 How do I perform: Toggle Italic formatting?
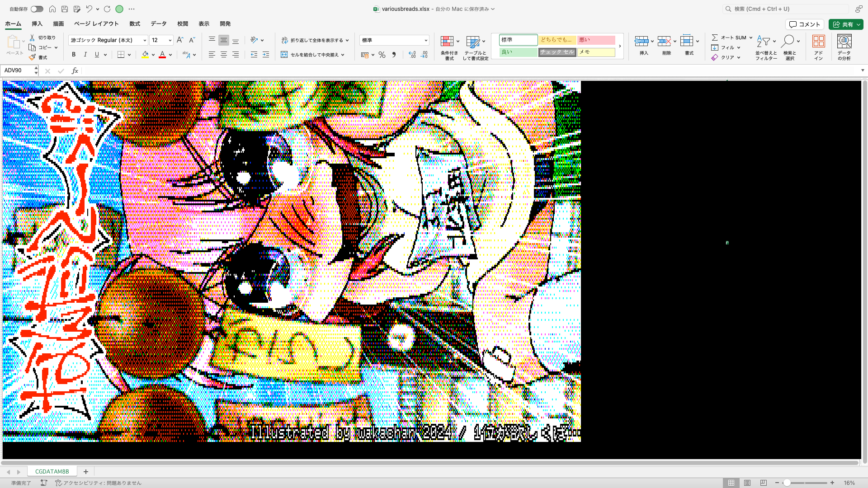coord(85,55)
